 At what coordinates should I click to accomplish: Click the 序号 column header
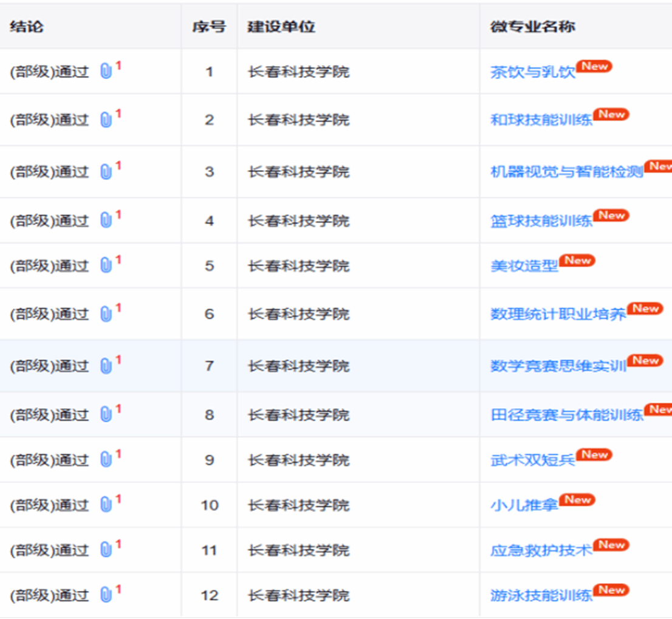pyautogui.click(x=209, y=27)
